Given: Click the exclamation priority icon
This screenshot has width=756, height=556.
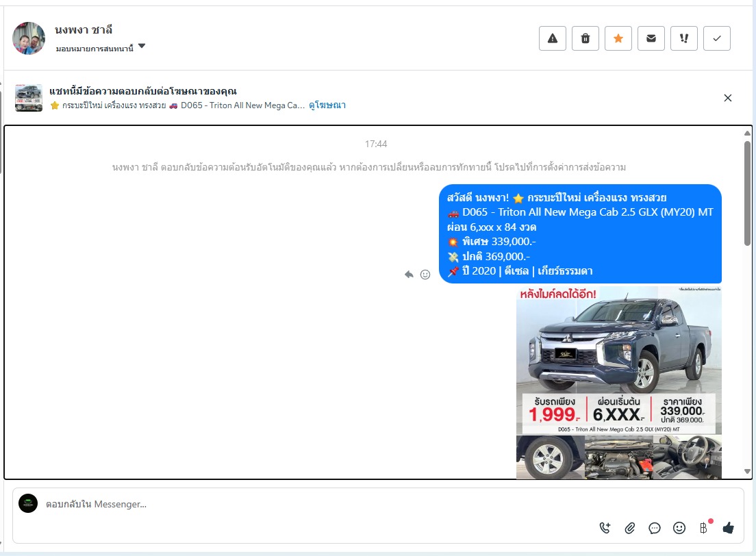Looking at the screenshot, I should coord(683,38).
